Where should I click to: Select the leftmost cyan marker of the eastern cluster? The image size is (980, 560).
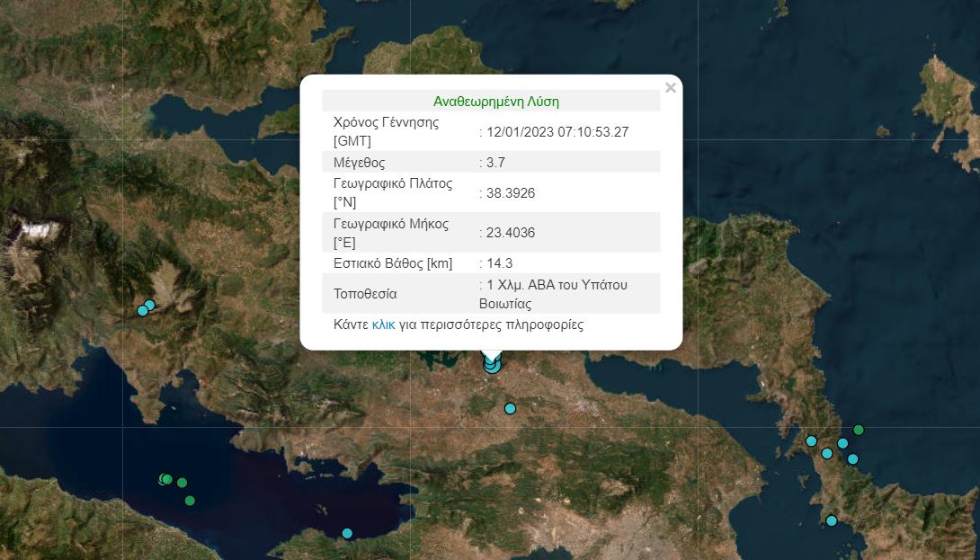tap(811, 441)
